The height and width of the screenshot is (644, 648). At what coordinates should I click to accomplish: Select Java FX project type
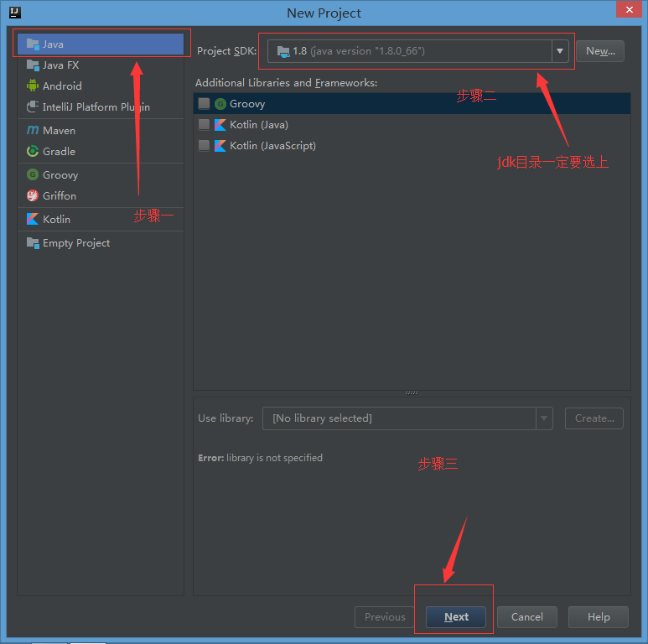coord(60,65)
